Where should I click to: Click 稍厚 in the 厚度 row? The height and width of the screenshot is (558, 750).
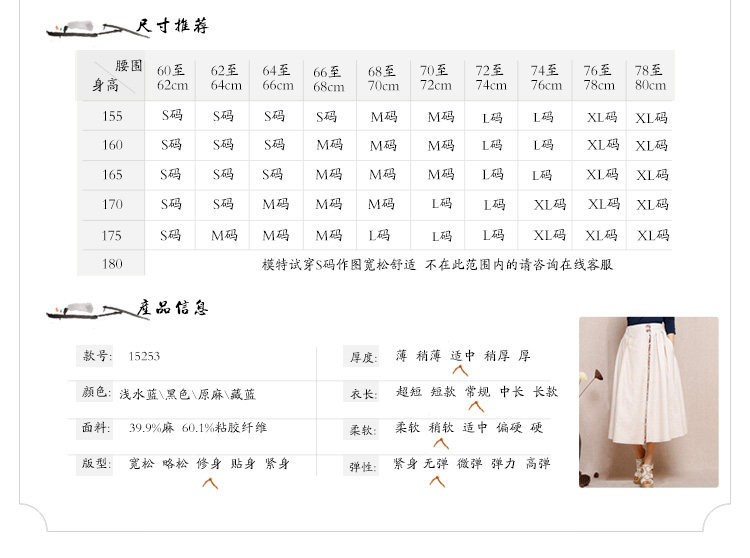coord(496,356)
